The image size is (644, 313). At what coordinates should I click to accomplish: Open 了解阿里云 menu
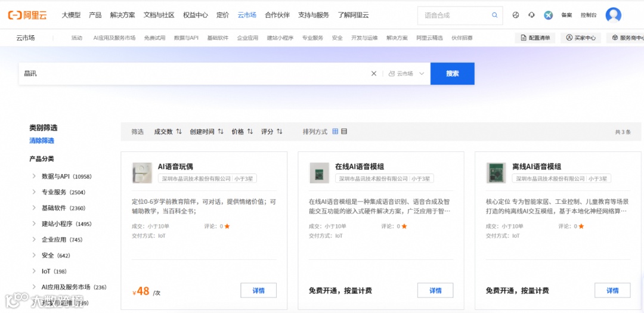pyautogui.click(x=353, y=15)
